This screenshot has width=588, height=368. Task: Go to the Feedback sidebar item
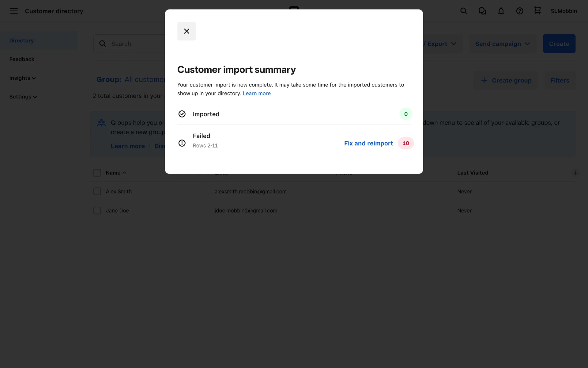(22, 59)
